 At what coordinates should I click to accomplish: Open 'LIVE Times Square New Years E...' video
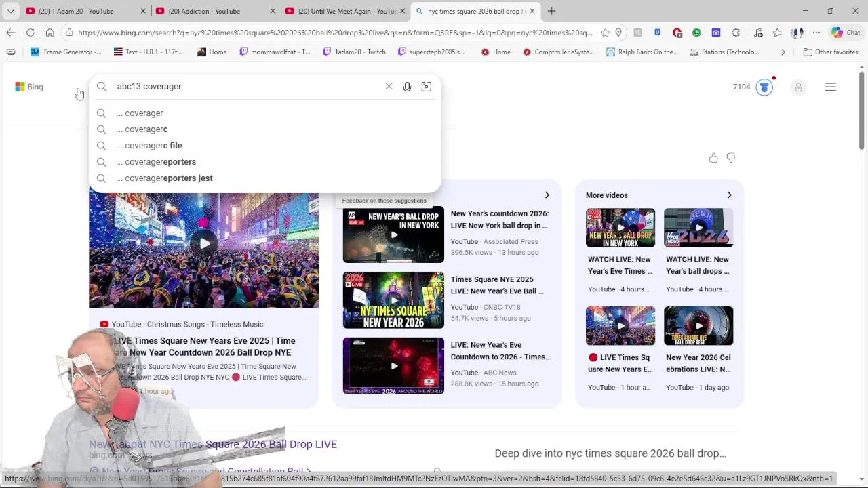pos(620,363)
